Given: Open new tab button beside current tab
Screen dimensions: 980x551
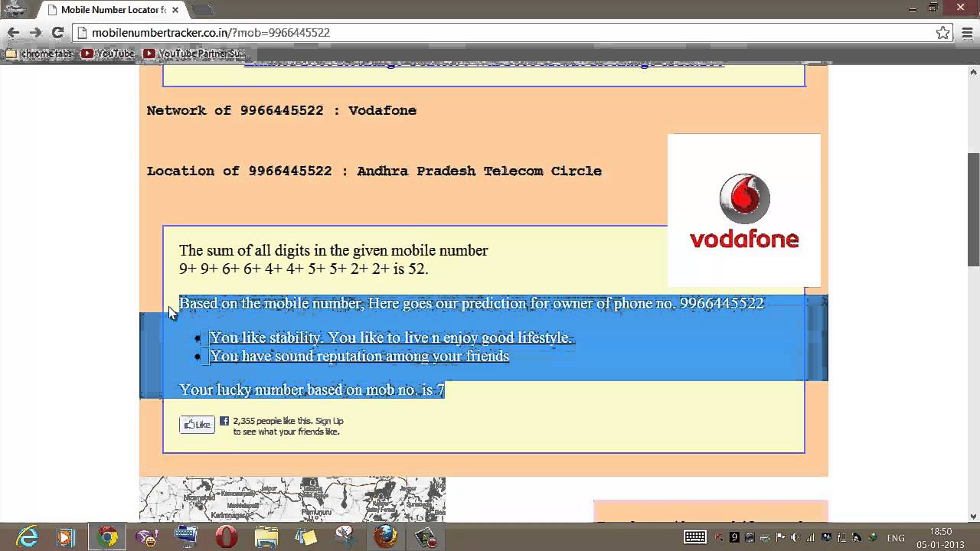Looking at the screenshot, I should pos(201,10).
